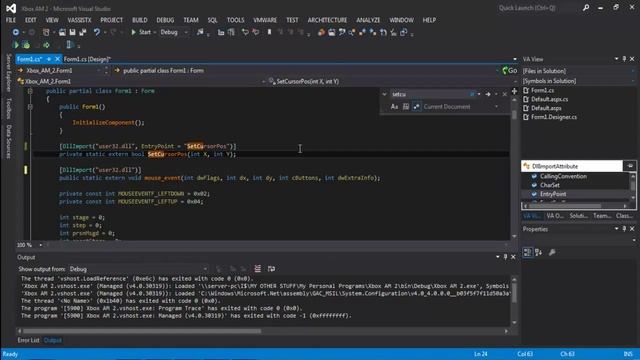The width and height of the screenshot is (640, 360).
Task: Toggle word wrap in Output window
Action: (x=271, y=269)
